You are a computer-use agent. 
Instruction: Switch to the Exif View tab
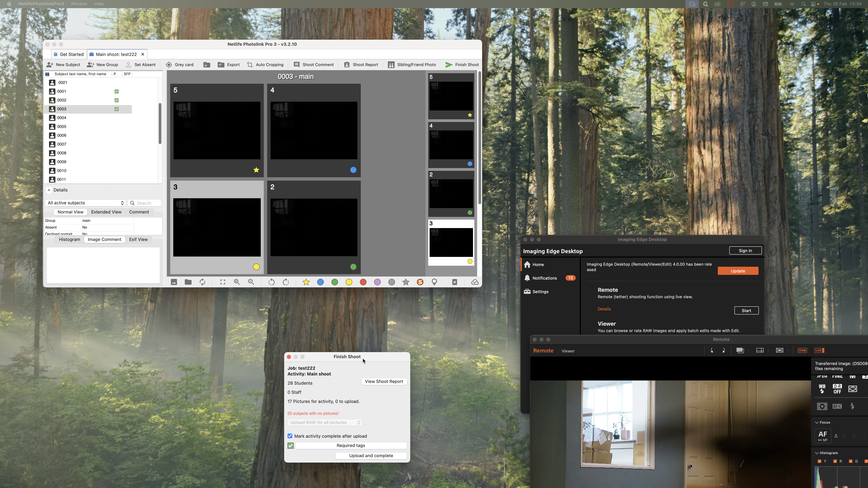click(x=138, y=239)
